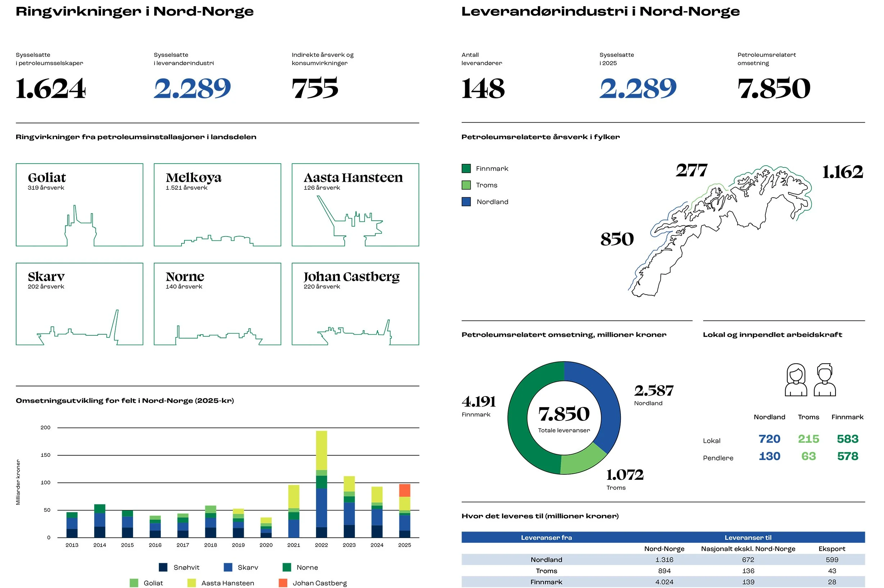Click the "Eksport" column header
This screenshot has height=588, width=884.
[832, 548]
